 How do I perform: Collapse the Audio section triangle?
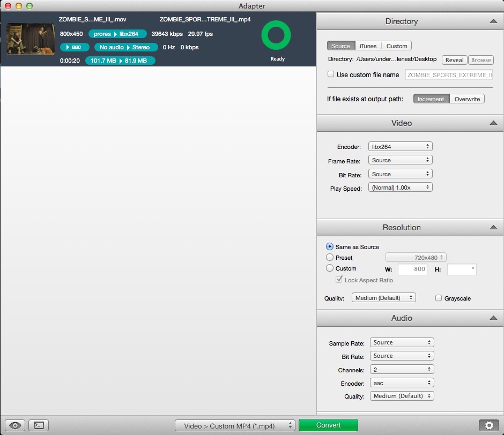point(493,318)
